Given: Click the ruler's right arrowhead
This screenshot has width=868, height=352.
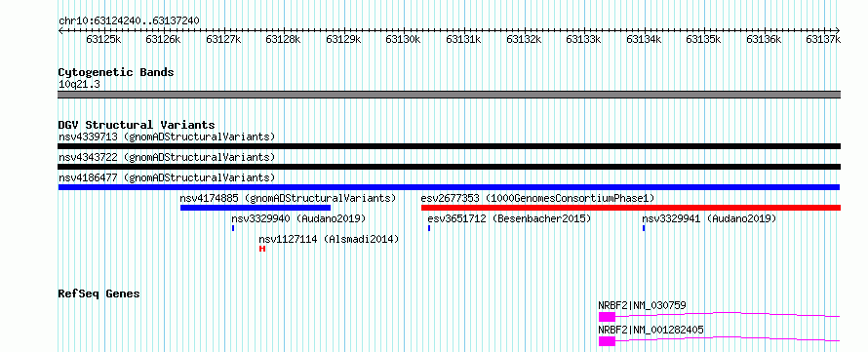Looking at the screenshot, I should [838, 30].
